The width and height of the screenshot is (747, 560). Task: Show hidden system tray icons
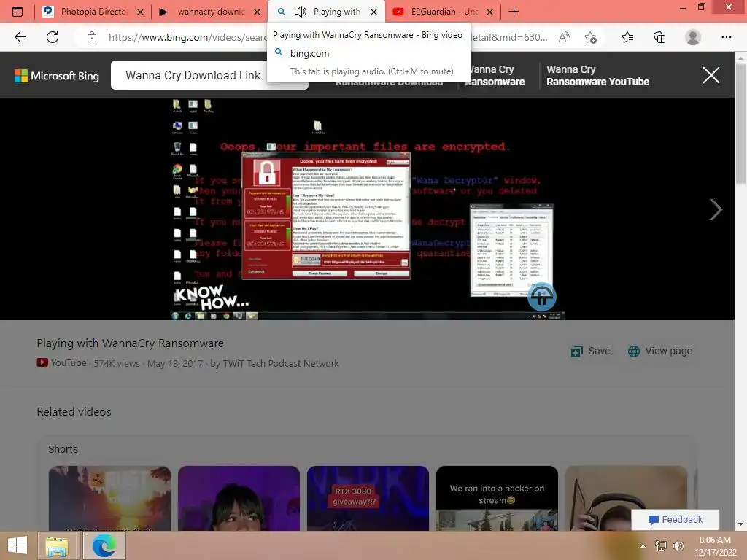[x=643, y=546]
